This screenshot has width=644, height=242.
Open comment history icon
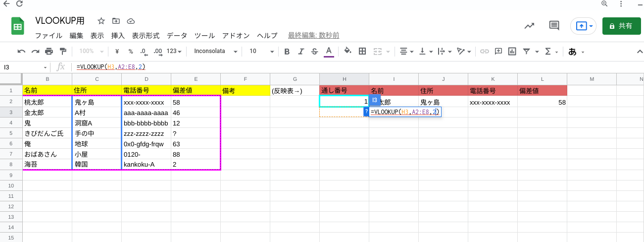pos(554,26)
